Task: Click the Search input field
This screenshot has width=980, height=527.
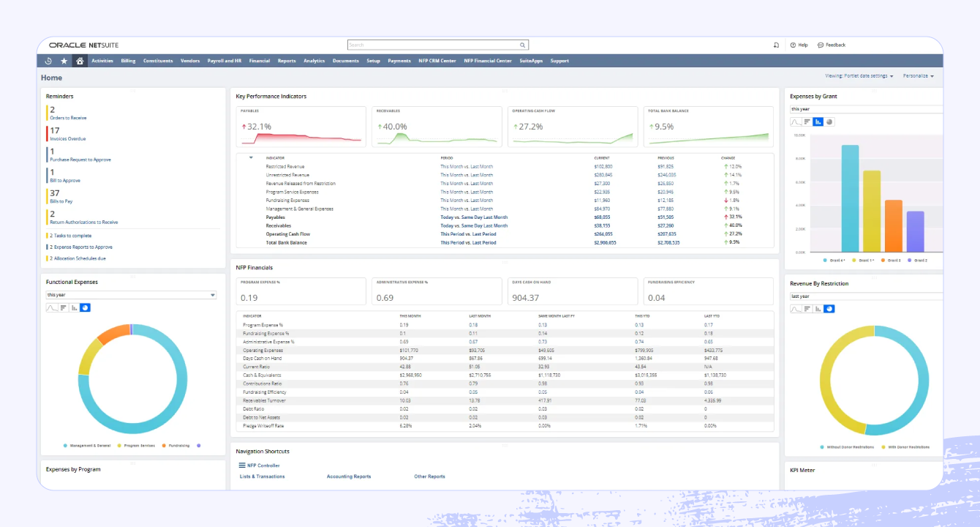Action: pos(438,45)
